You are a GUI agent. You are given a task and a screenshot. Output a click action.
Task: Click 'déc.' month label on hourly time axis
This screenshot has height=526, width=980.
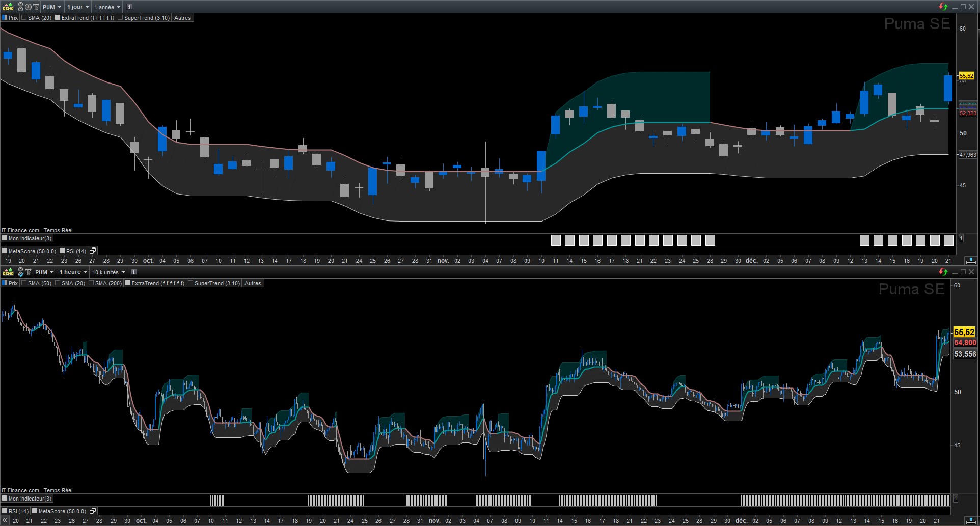click(x=742, y=521)
